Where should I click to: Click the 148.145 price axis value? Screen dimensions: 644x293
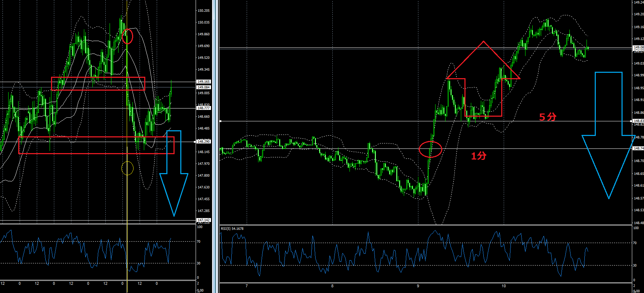pos(203,152)
